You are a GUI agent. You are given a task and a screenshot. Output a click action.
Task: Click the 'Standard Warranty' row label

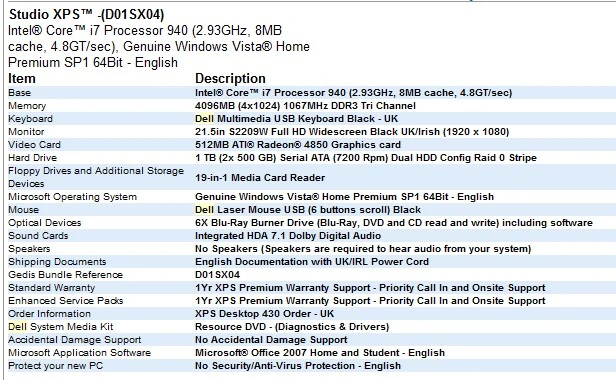51,288
